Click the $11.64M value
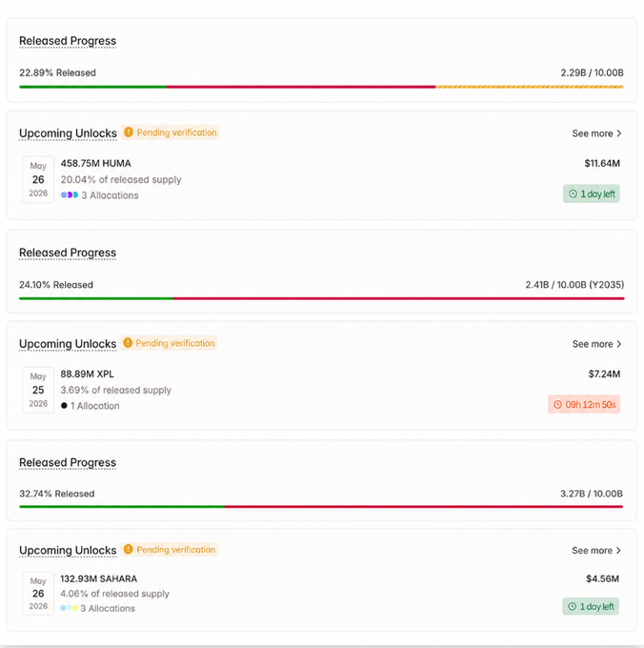The image size is (644, 648). pos(602,163)
